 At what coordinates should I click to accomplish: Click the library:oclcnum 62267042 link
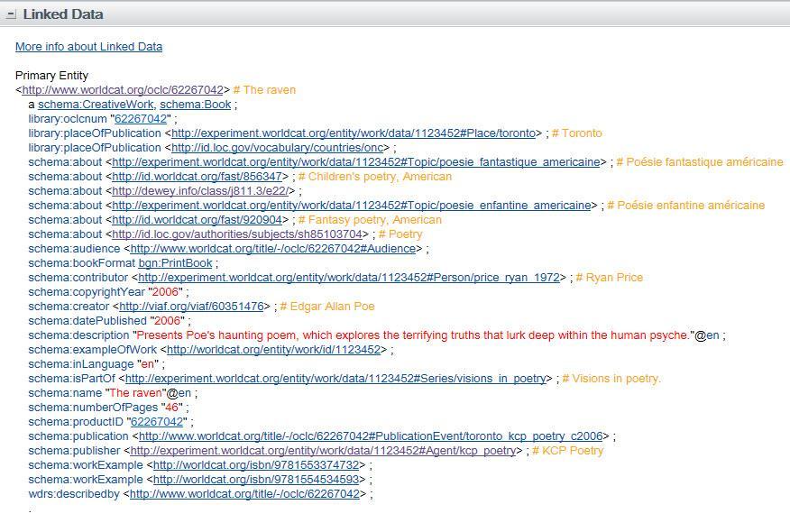(141, 119)
